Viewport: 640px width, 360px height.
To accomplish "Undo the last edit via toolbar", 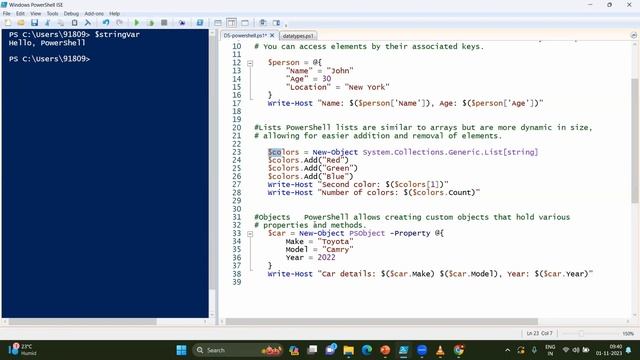I will tap(106, 23).
